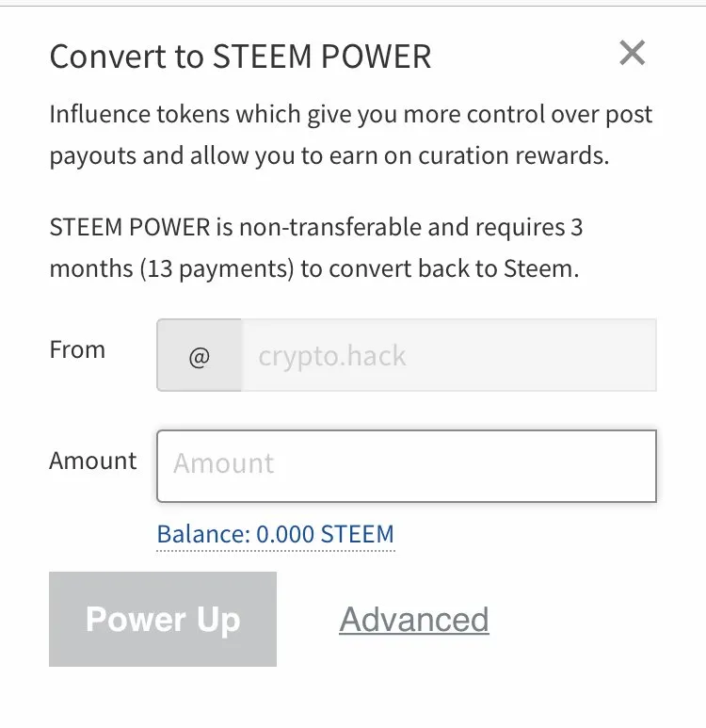Click the Convert to STEEM POWER heading
Screen dimensions: 706x728
tap(240, 57)
